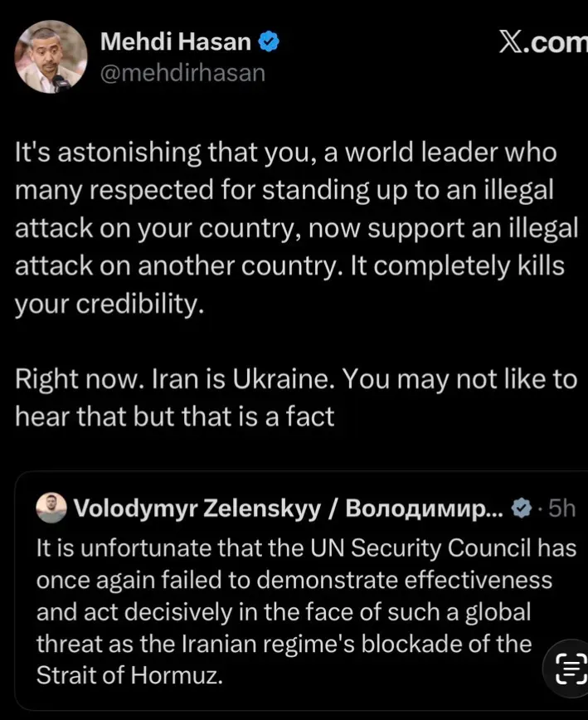Viewport: 588px width, 720px height.
Task: Click the Mehdi Hasan display name
Action: click(176, 41)
